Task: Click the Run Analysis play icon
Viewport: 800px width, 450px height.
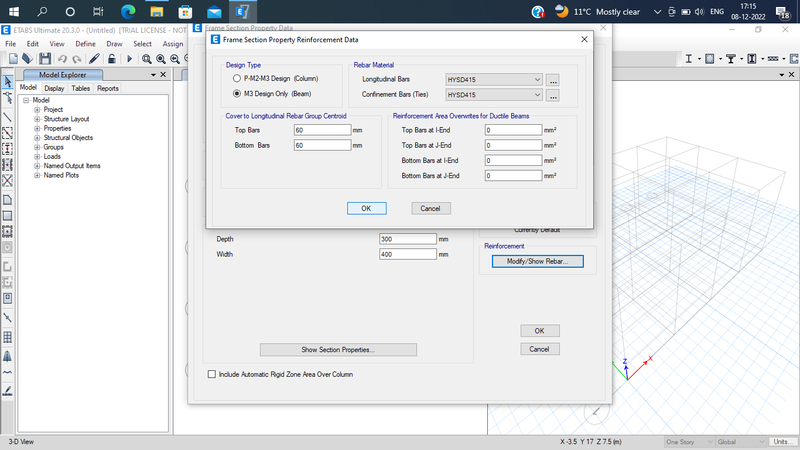Action: [x=129, y=59]
